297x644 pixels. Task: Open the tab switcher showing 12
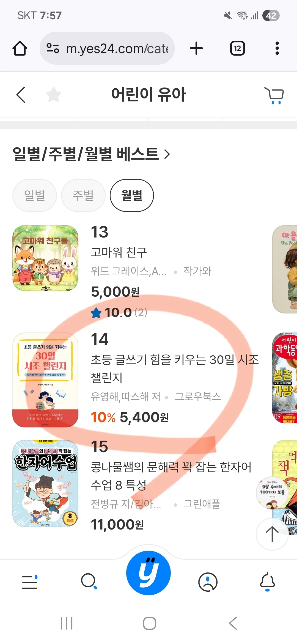[x=237, y=48]
